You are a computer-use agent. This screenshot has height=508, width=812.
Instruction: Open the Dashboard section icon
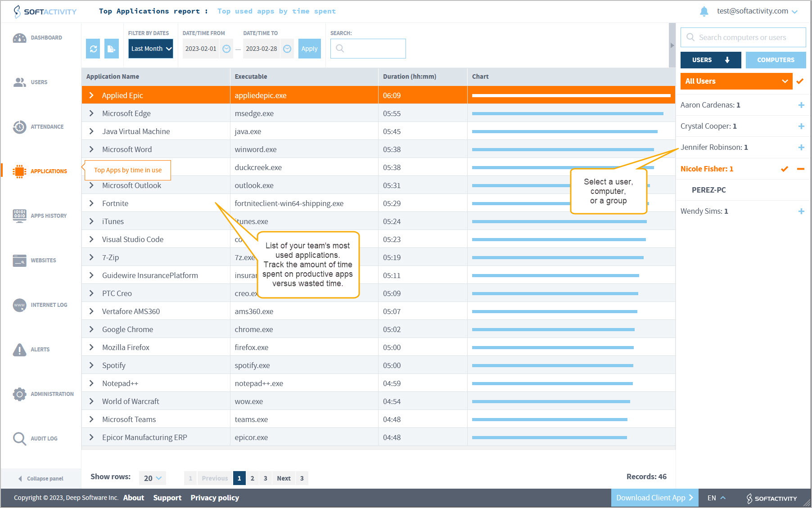[x=19, y=38]
